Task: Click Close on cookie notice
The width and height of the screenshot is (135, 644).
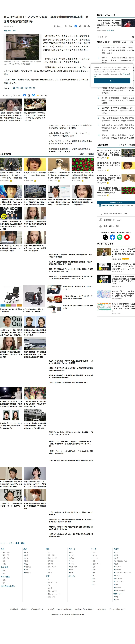Action: [112, 81]
